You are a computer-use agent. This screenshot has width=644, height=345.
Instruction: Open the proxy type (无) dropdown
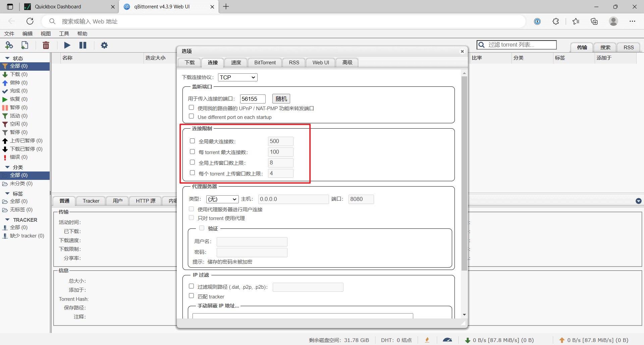click(222, 199)
